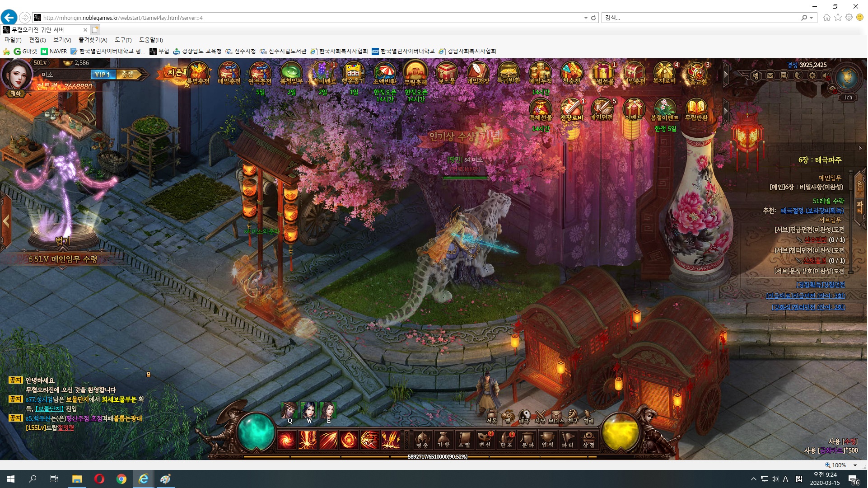Collapse the quest tracker panel arrow
This screenshot has width=868, height=488.
pos(860,148)
